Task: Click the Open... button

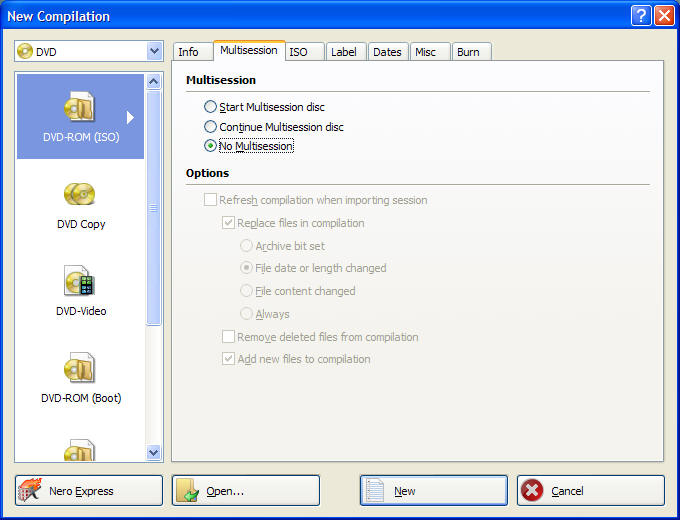Action: pos(246,491)
